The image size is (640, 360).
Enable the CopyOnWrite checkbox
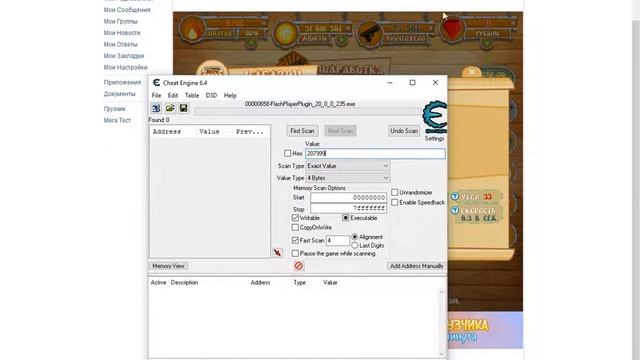pos(295,227)
